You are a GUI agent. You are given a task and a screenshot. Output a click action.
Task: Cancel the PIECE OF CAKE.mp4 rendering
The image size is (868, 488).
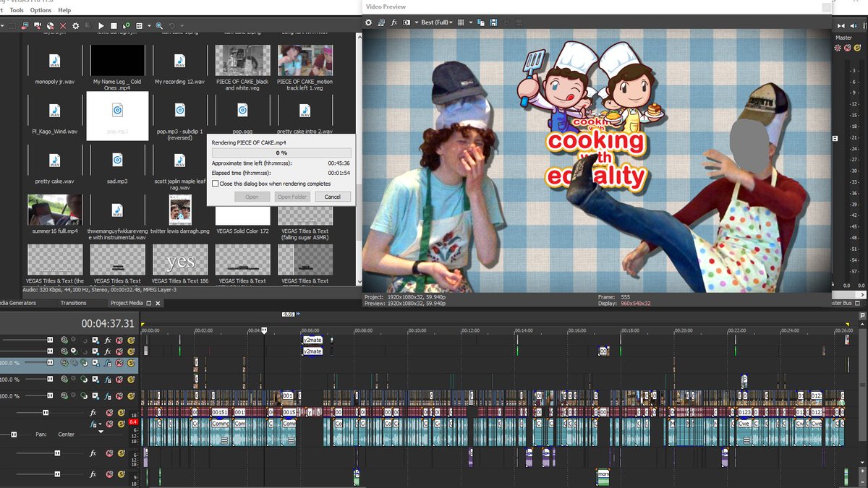coord(333,197)
